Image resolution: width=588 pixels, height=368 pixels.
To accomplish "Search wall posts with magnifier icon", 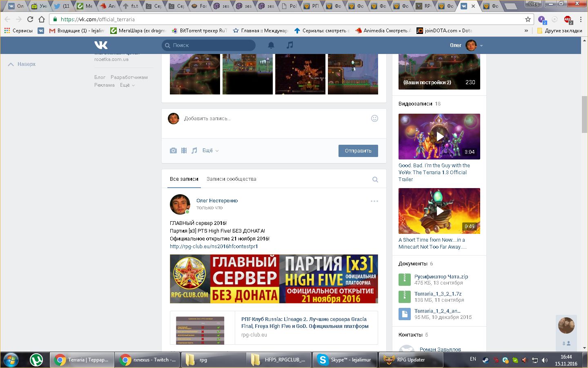I will click(375, 180).
